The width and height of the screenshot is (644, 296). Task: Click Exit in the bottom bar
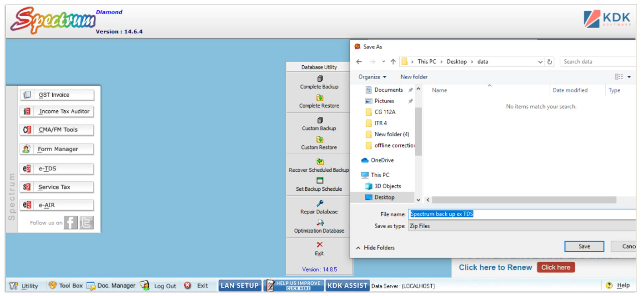(196, 286)
